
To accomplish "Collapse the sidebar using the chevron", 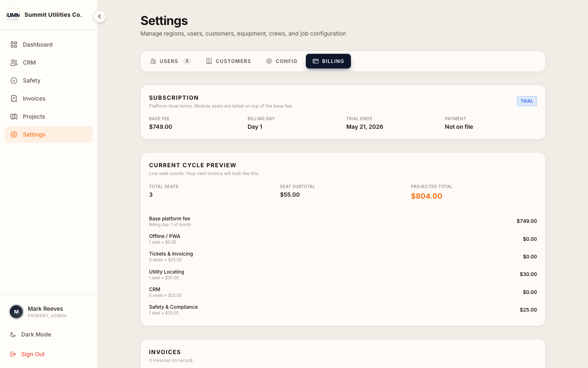I will click(x=99, y=16).
